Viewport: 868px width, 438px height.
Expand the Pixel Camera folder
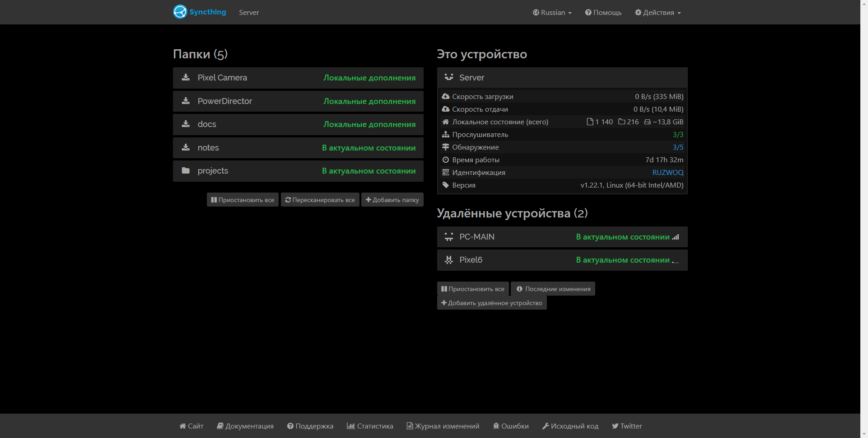coord(298,78)
